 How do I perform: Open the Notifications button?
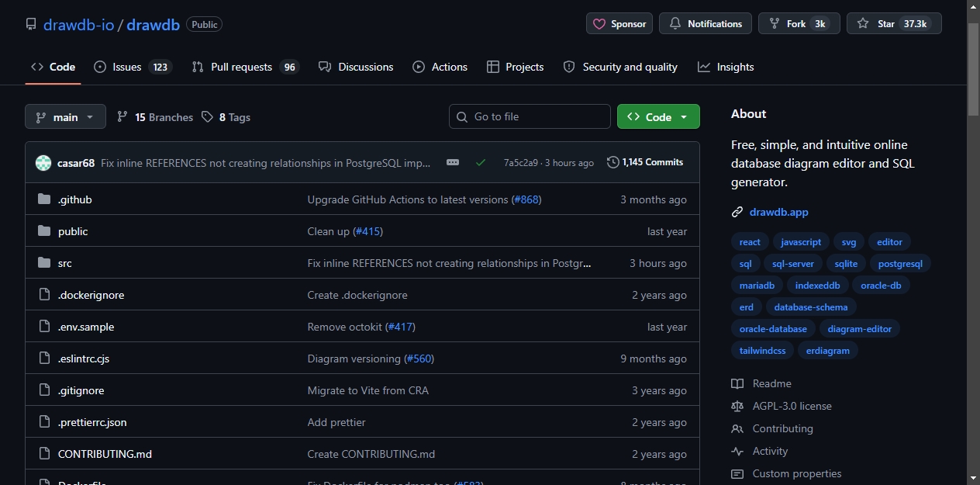[x=706, y=24]
